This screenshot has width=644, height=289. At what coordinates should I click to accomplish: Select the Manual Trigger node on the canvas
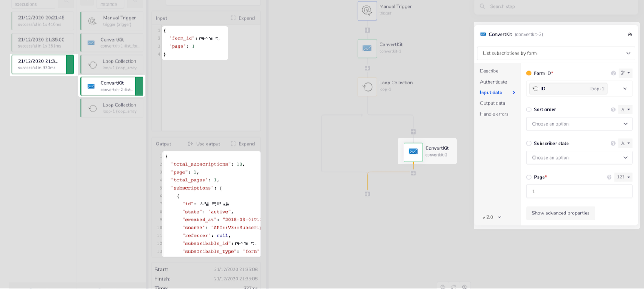coord(367,10)
